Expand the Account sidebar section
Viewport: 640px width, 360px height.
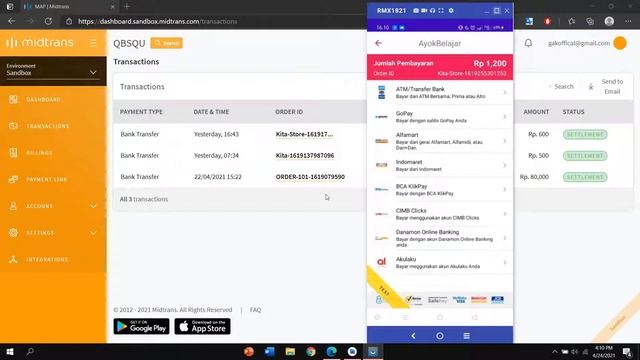click(53, 206)
